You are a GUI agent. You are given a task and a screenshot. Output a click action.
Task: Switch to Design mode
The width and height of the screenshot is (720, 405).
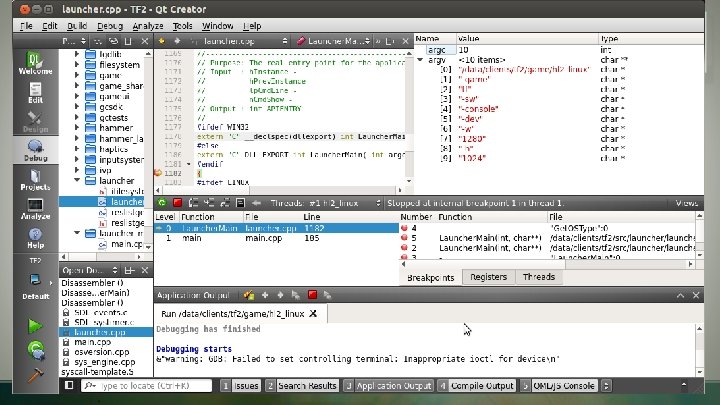[35, 122]
